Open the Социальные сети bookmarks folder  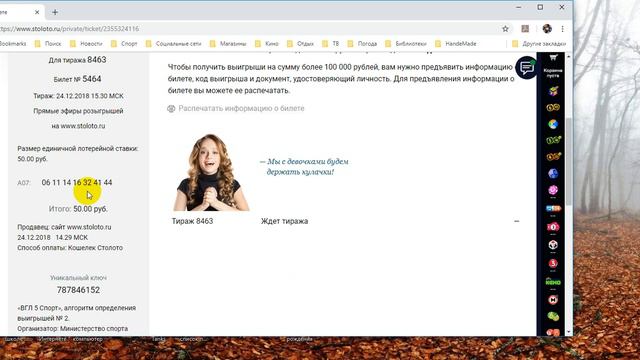pyautogui.click(x=173, y=44)
